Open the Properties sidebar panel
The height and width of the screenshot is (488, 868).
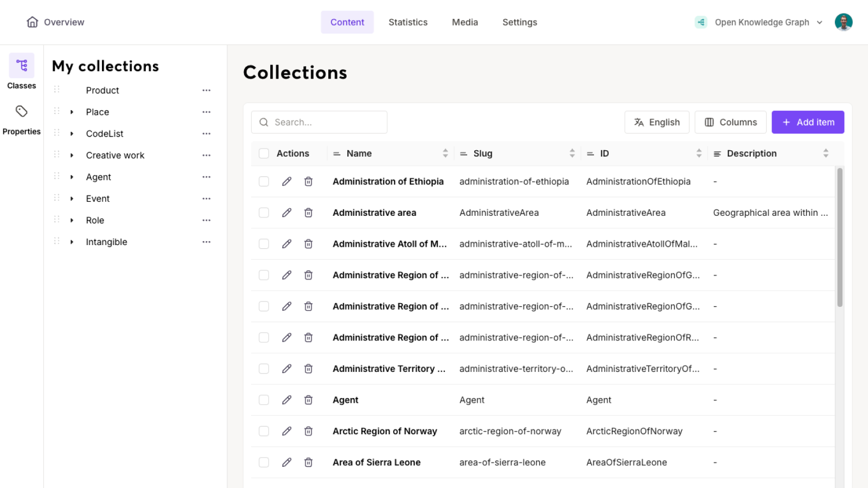pos(22,120)
